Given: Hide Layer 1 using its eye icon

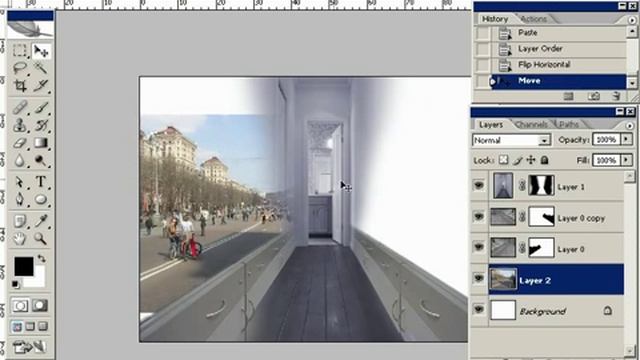Looking at the screenshot, I should pyautogui.click(x=478, y=186).
